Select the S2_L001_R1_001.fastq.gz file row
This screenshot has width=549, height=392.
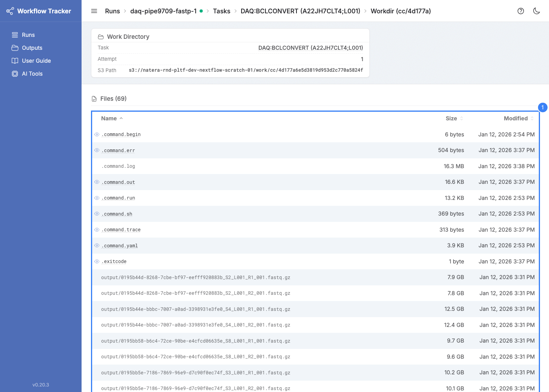click(x=315, y=277)
